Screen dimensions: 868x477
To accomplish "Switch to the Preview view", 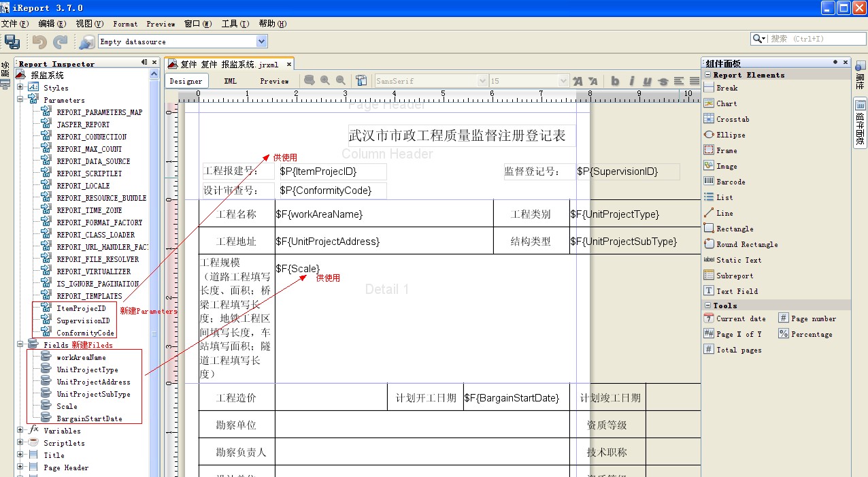I will (274, 81).
